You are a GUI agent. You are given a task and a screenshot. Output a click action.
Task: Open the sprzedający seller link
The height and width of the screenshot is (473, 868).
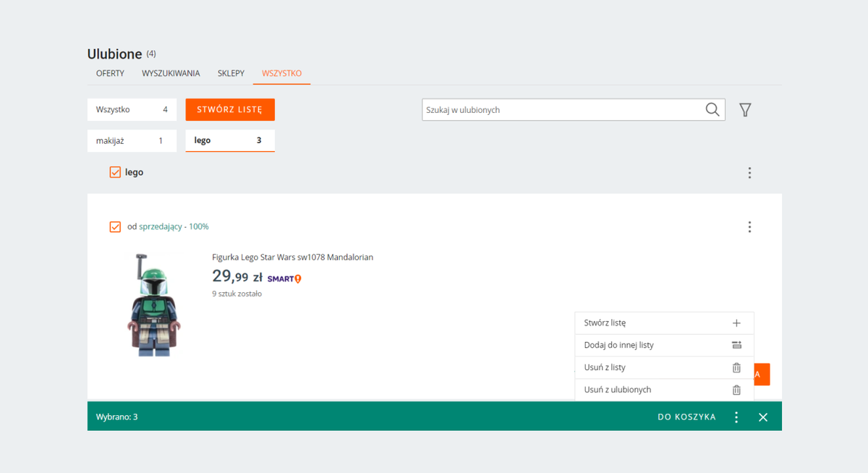pyautogui.click(x=161, y=227)
